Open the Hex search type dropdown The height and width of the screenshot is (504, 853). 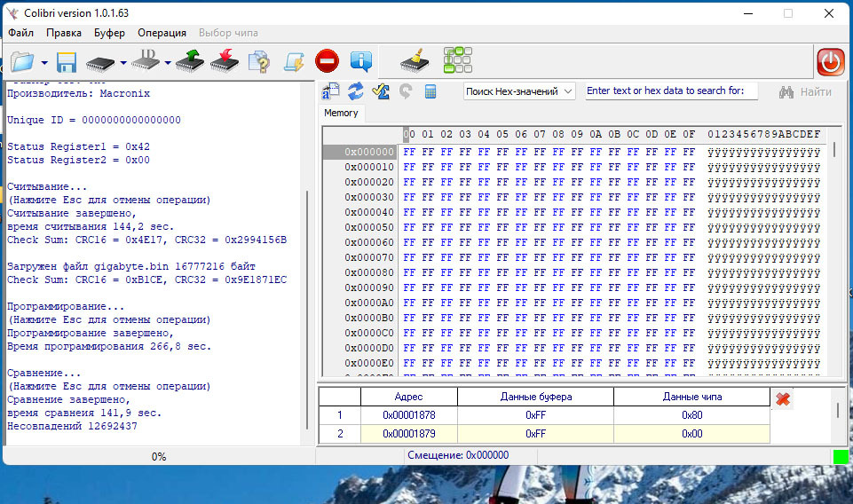click(x=519, y=91)
